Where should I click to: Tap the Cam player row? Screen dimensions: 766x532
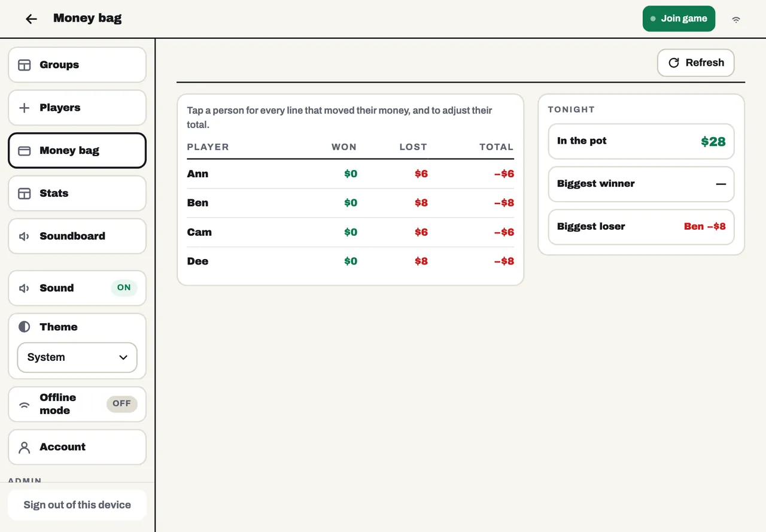tap(350, 232)
